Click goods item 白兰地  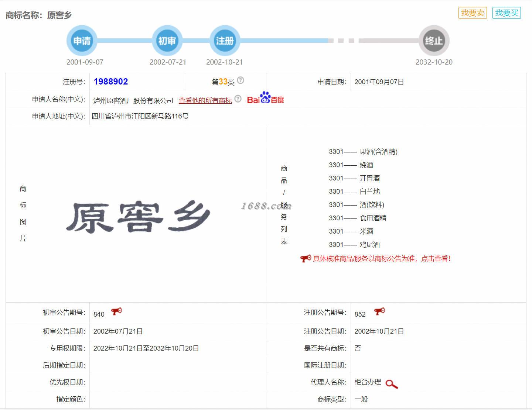coord(370,192)
